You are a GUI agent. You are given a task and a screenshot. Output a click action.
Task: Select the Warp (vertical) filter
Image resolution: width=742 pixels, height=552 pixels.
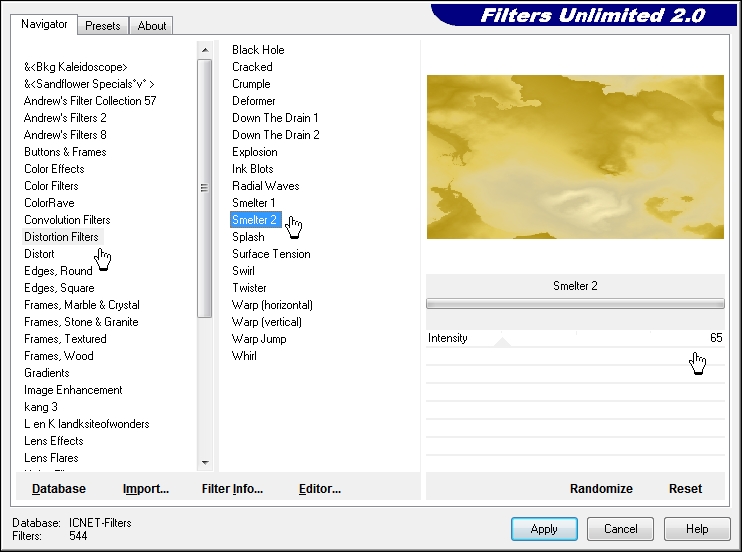[x=266, y=322]
